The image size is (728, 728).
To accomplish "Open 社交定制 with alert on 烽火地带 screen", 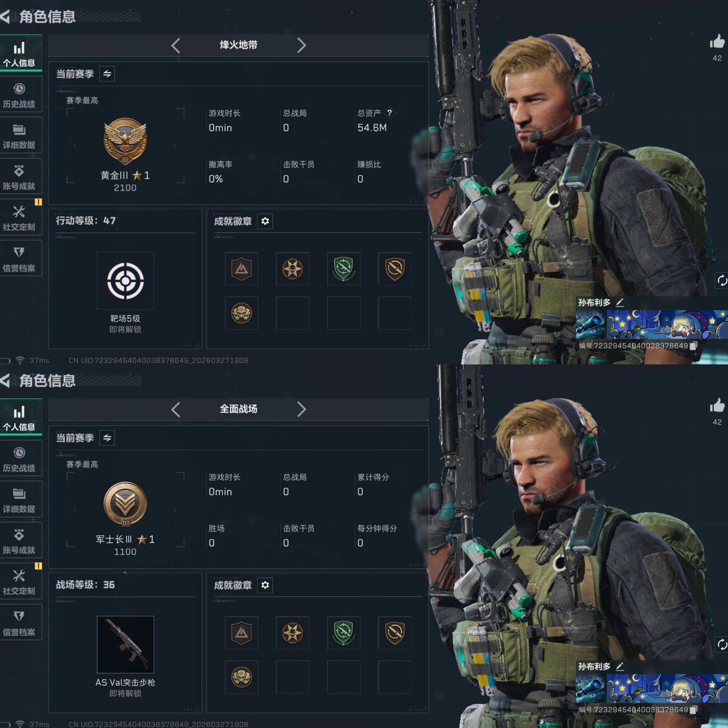I will coord(19,218).
